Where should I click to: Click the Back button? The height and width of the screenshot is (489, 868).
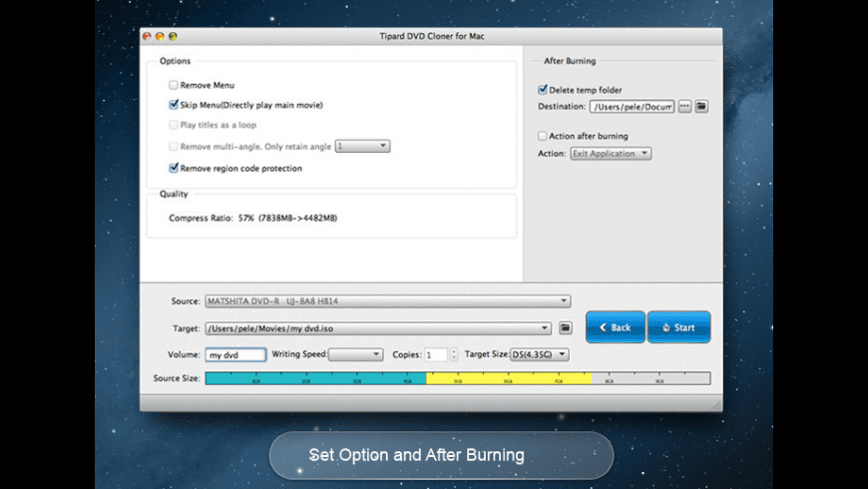(x=616, y=327)
